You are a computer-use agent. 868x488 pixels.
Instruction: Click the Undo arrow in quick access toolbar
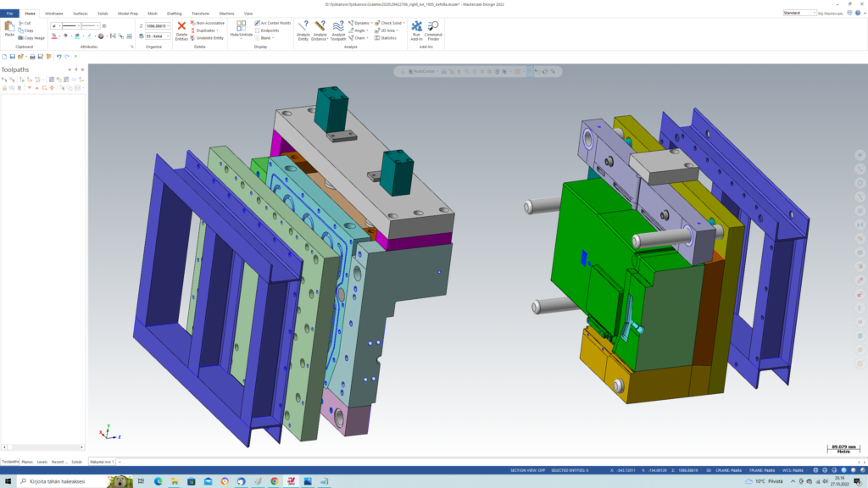[58, 57]
